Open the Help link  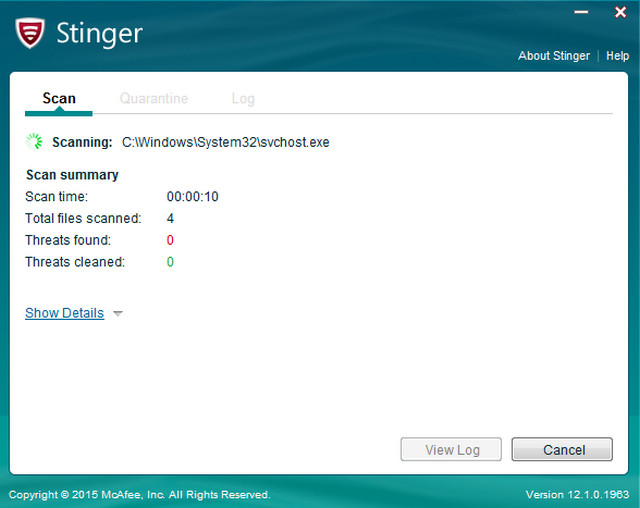[x=617, y=55]
